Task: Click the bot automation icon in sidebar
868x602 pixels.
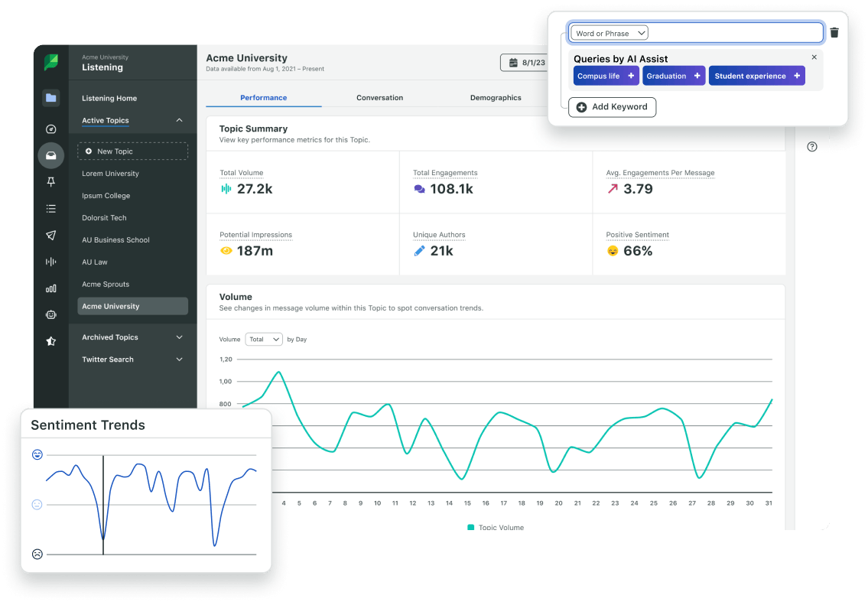Action: pos(50,314)
